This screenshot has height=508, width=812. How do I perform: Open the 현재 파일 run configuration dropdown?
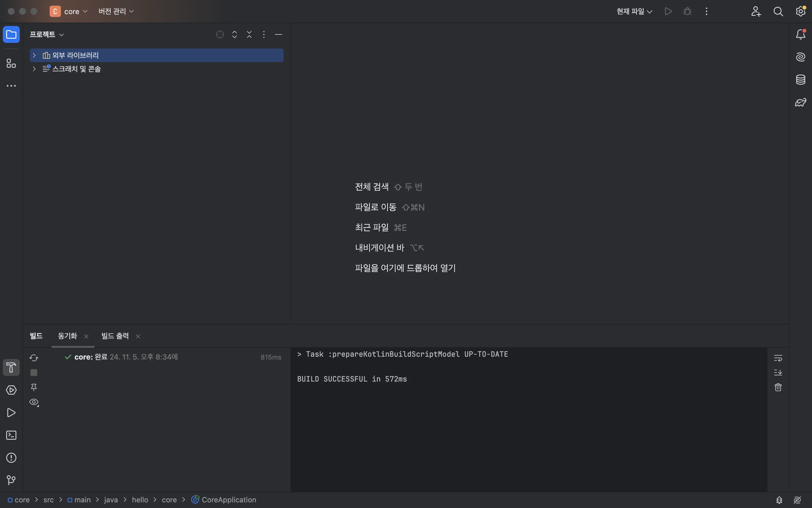coord(634,11)
